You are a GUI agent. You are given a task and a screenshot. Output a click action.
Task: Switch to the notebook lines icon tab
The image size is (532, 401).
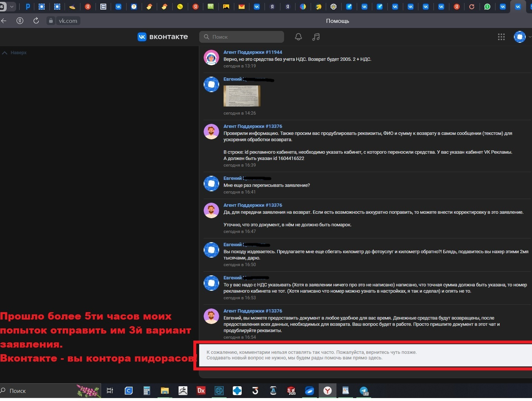103,7
